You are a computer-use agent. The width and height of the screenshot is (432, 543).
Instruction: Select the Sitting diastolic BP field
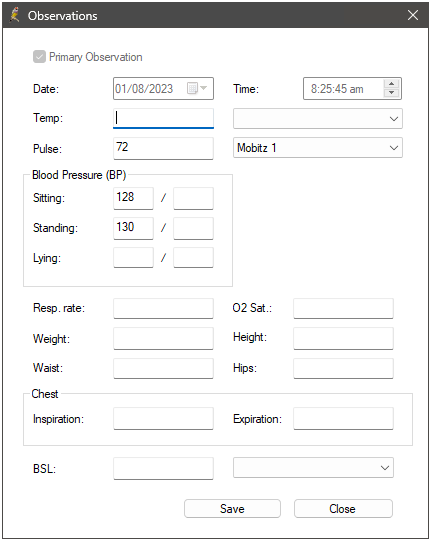point(193,198)
